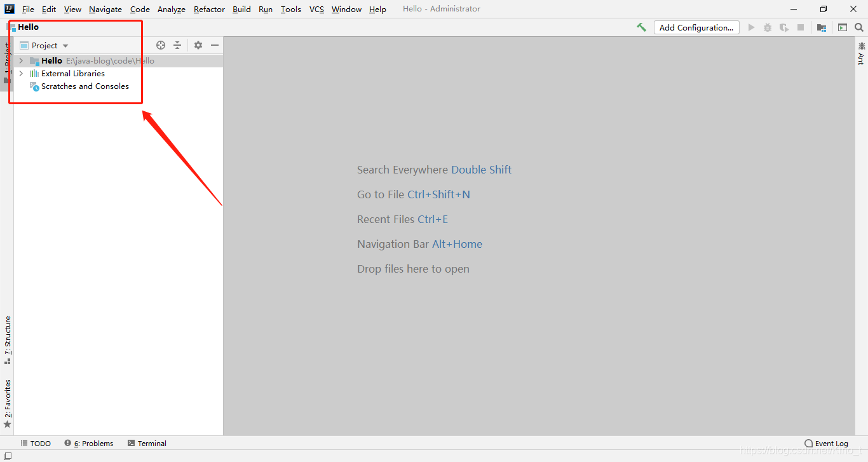The height and width of the screenshot is (462, 868).
Task: Hide the Project panel with minus icon
Action: pyautogui.click(x=215, y=45)
